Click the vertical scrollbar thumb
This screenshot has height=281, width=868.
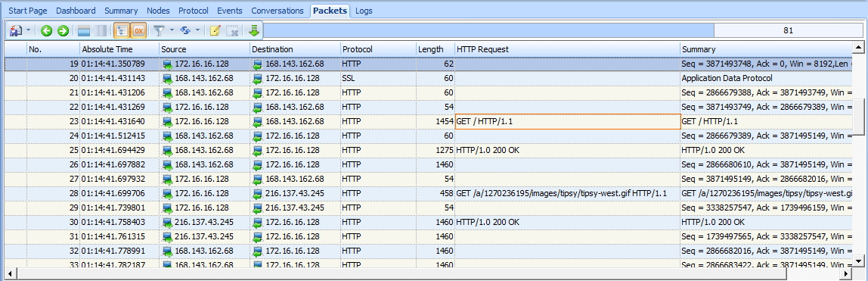click(x=859, y=117)
